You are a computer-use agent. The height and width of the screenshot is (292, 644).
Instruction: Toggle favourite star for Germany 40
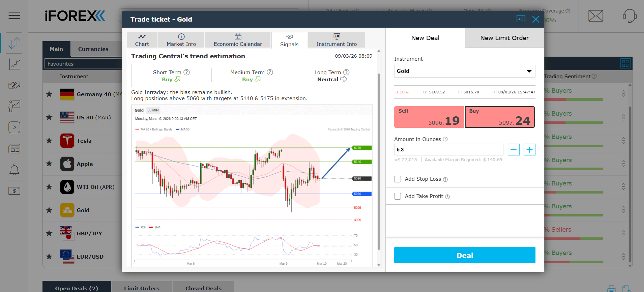click(x=49, y=94)
